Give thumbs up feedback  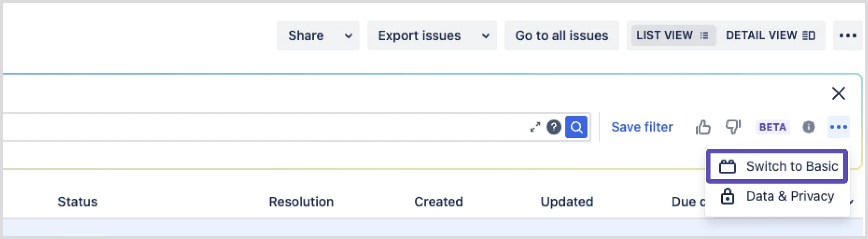click(703, 127)
